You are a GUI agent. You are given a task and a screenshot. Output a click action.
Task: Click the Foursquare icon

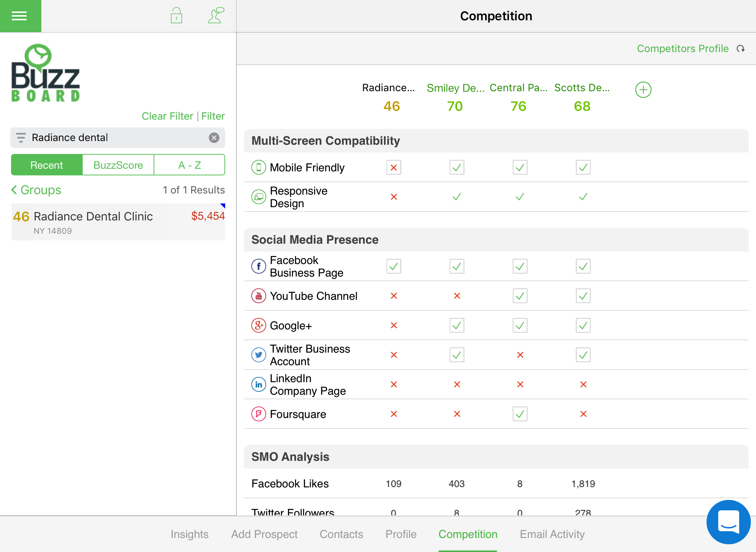tap(258, 414)
